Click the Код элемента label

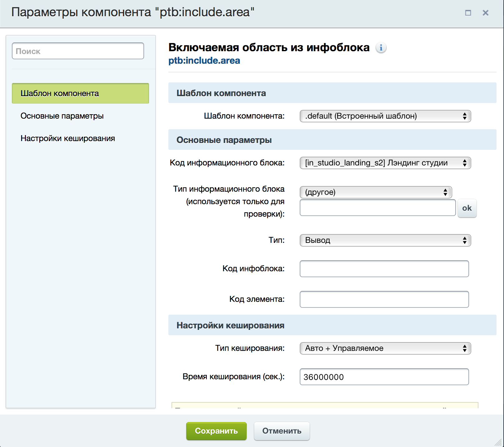[x=257, y=299]
